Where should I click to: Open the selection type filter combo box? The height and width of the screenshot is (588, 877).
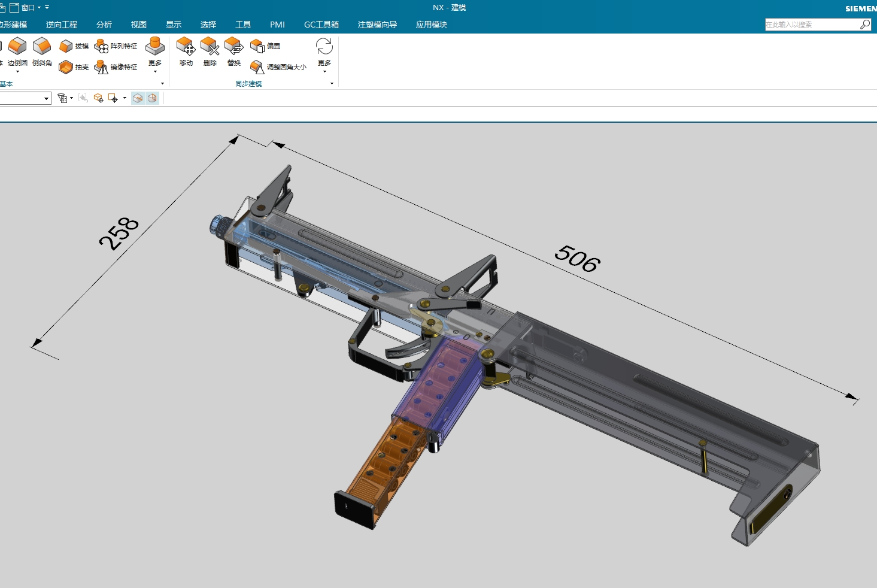(x=25, y=98)
